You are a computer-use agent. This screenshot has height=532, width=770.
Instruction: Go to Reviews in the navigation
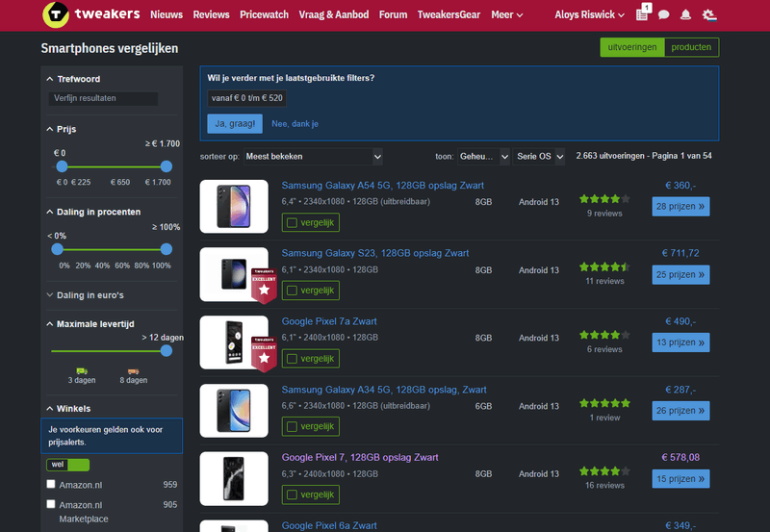(211, 14)
